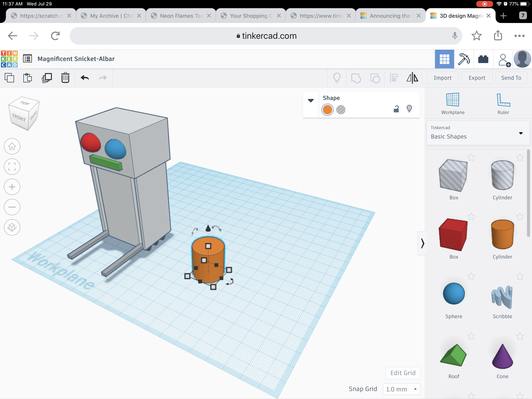Open the browser more options menu

(x=519, y=36)
